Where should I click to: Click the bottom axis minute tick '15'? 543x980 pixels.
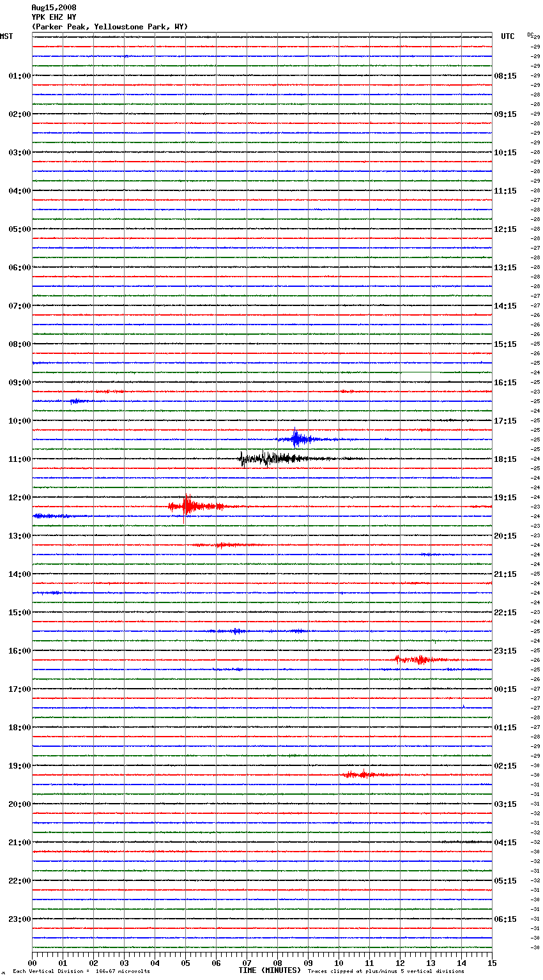coord(492,963)
